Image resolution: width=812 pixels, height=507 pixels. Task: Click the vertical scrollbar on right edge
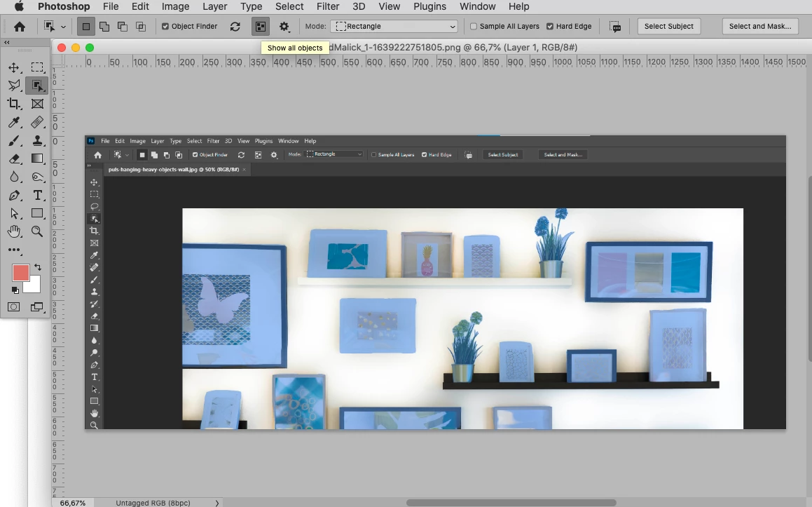point(809,269)
